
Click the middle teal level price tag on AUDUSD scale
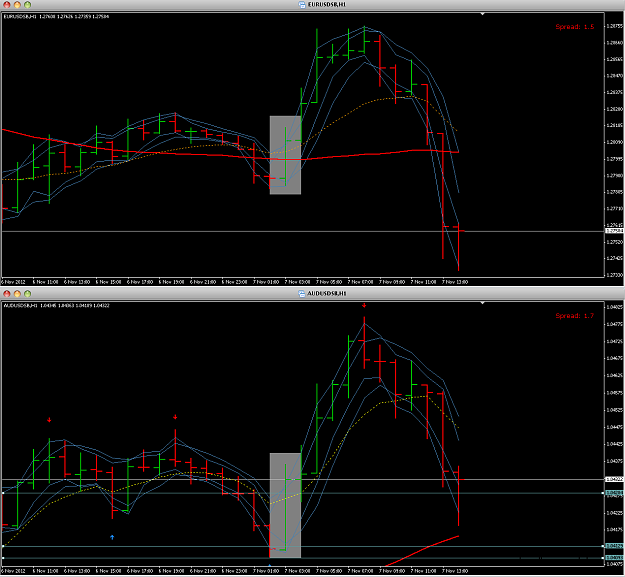(x=615, y=546)
